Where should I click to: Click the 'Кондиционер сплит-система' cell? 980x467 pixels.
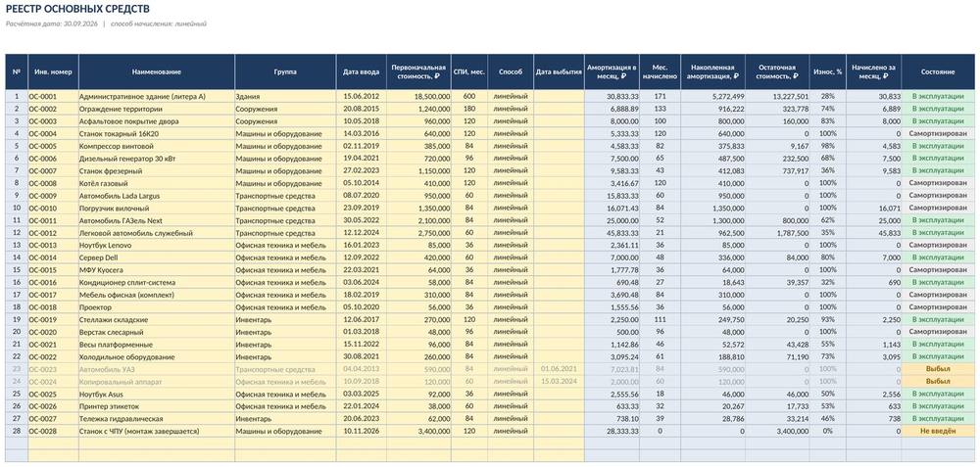click(x=156, y=282)
